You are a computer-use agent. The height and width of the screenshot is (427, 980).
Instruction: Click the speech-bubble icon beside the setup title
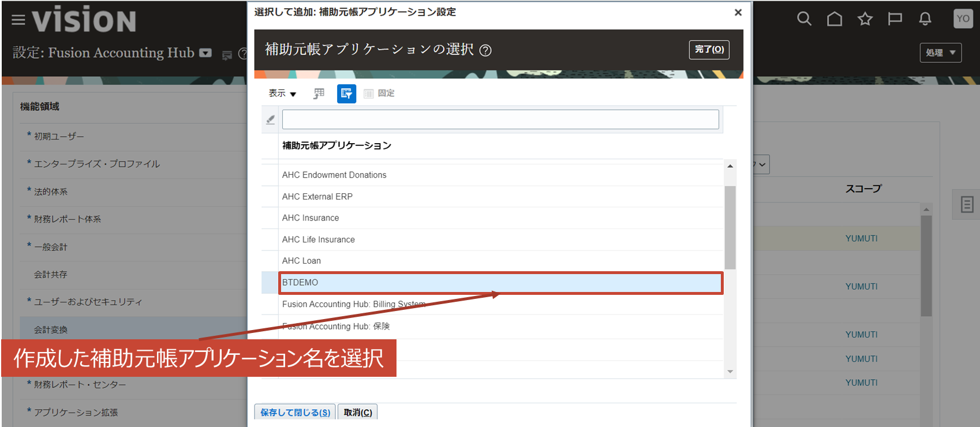pyautogui.click(x=227, y=55)
